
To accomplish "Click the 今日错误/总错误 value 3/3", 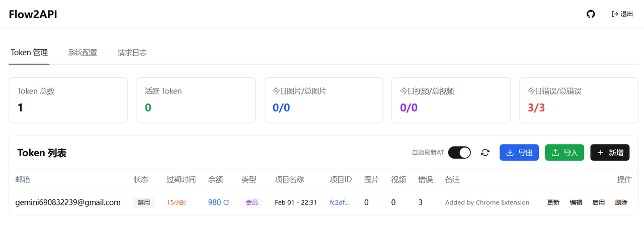I will (x=536, y=107).
